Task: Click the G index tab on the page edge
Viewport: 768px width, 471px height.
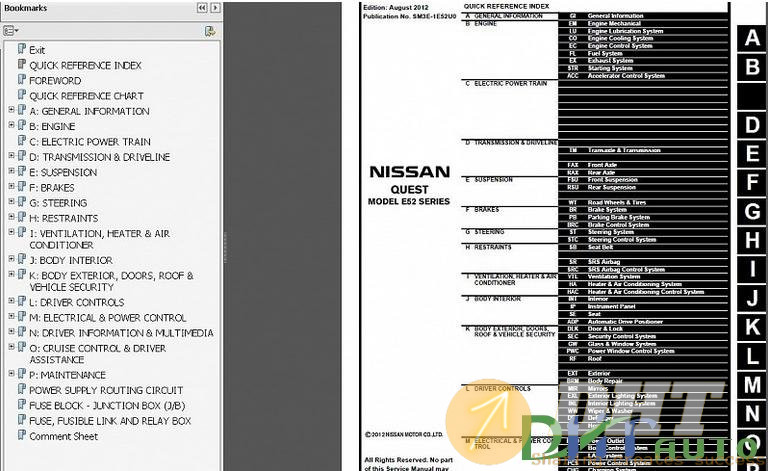Action: (x=752, y=212)
